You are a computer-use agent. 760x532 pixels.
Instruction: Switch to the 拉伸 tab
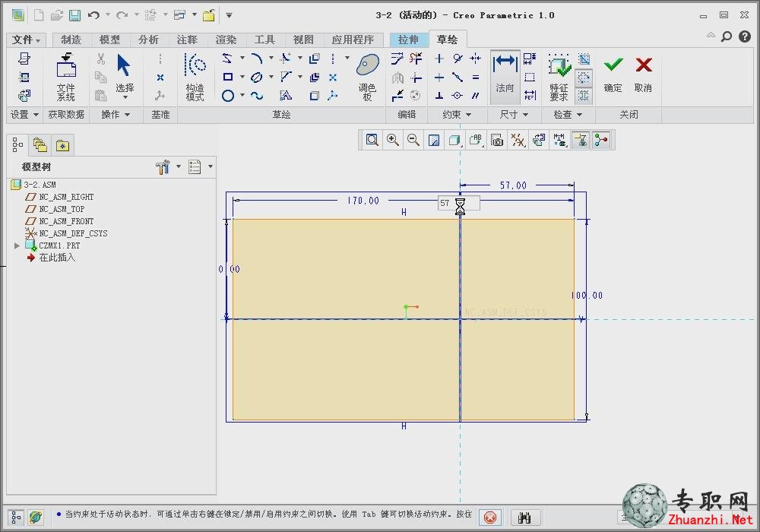407,40
